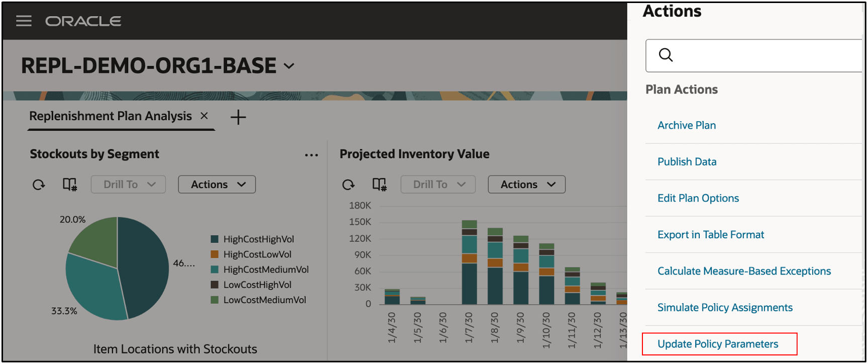868x364 pixels.
Task: Click the stacked bar for 1/9/30
Action: [520, 270]
